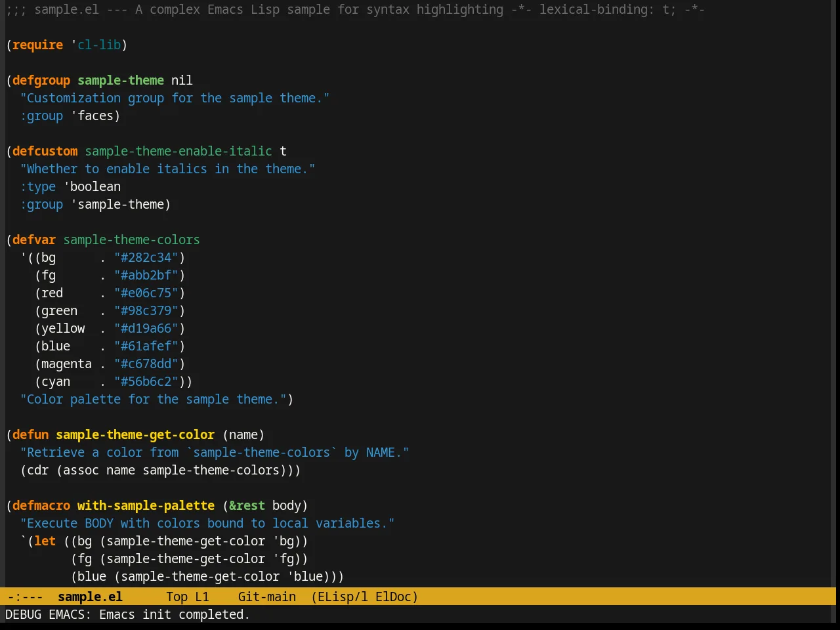Click the 'cdr' function call
This screenshot has width=840, height=630.
point(37,470)
